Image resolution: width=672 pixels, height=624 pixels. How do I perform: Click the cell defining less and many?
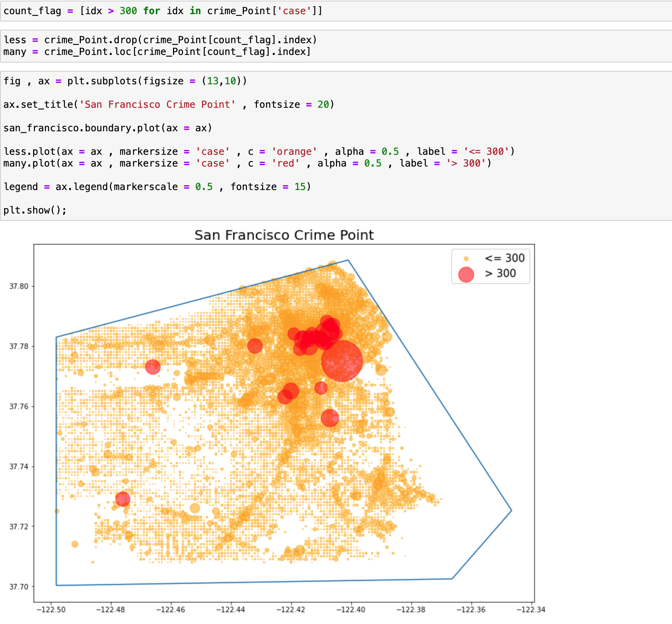(159, 46)
